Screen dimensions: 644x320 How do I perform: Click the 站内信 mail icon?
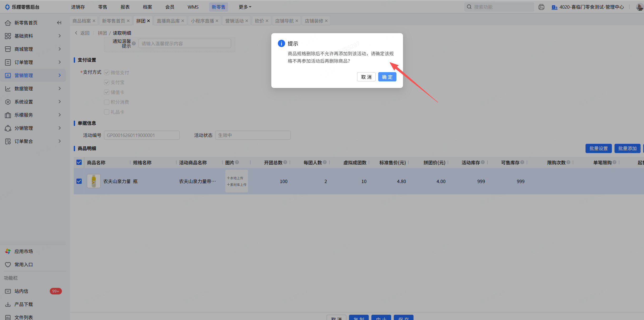(8, 291)
